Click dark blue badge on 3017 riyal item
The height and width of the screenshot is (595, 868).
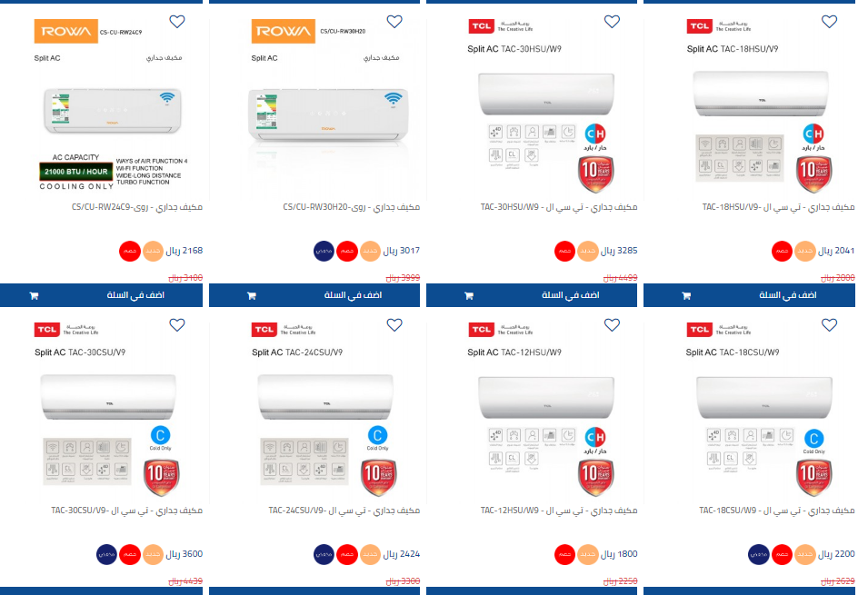[x=324, y=252]
